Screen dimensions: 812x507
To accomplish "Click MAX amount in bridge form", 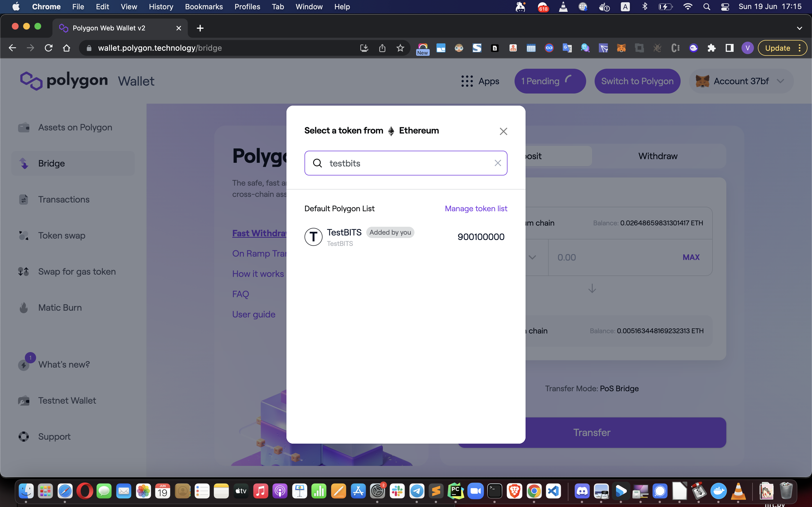I will [x=691, y=257].
